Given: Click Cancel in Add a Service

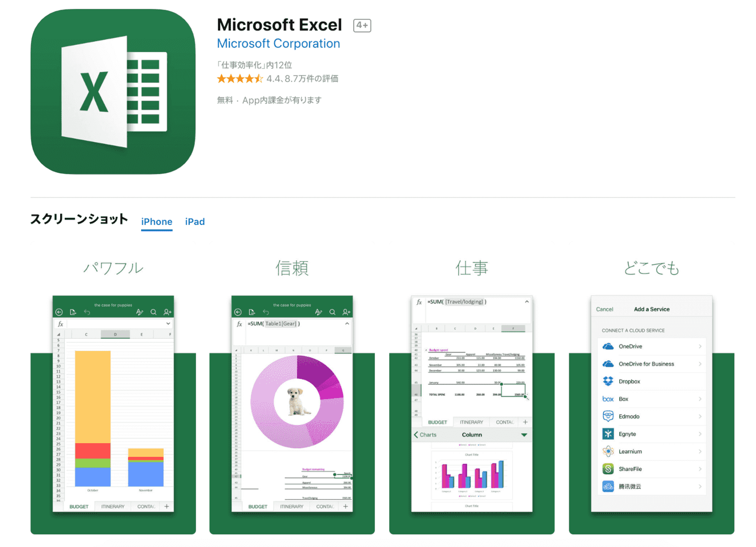Looking at the screenshot, I should [x=605, y=309].
